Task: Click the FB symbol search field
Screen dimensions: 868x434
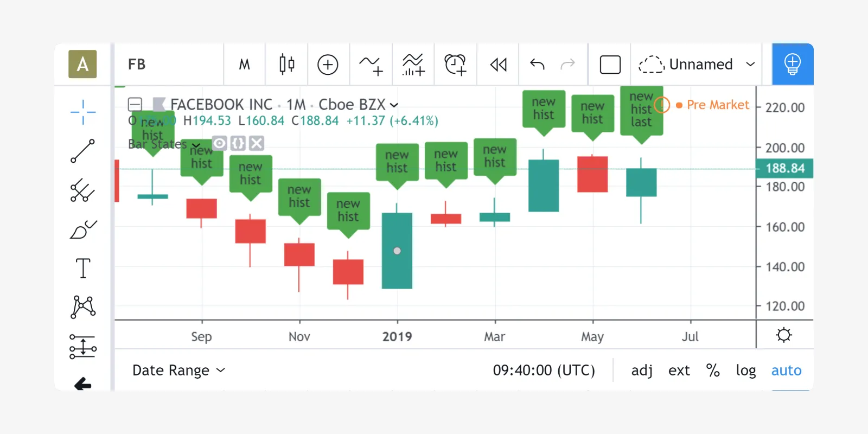Action: click(169, 65)
